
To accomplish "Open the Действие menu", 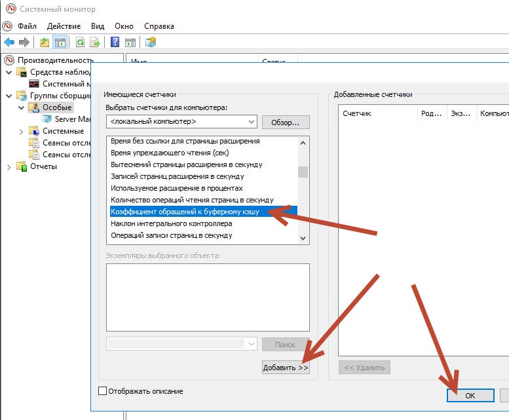I will (x=64, y=26).
